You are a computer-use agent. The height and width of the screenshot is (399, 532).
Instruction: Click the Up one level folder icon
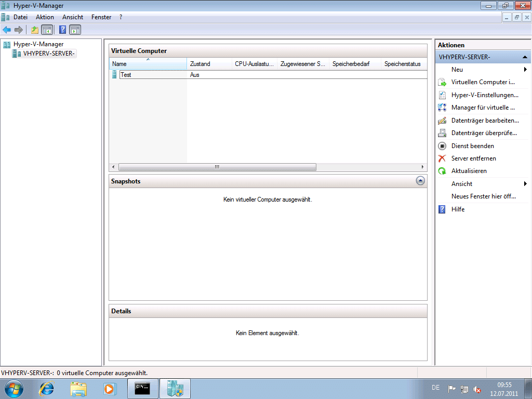[35, 30]
